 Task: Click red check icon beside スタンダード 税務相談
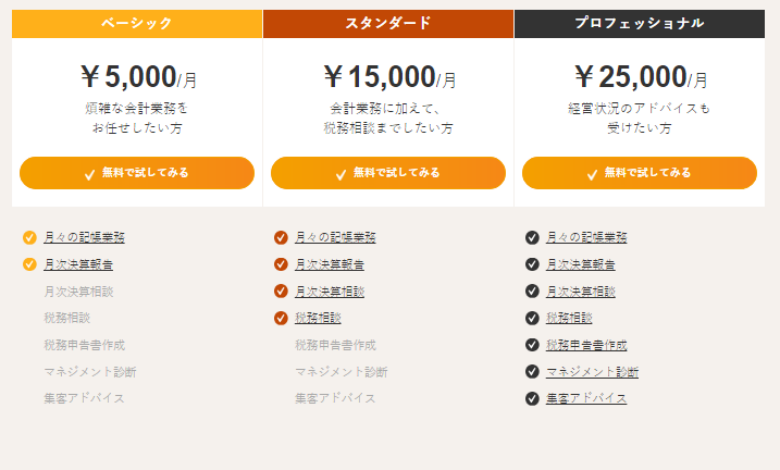tap(281, 318)
